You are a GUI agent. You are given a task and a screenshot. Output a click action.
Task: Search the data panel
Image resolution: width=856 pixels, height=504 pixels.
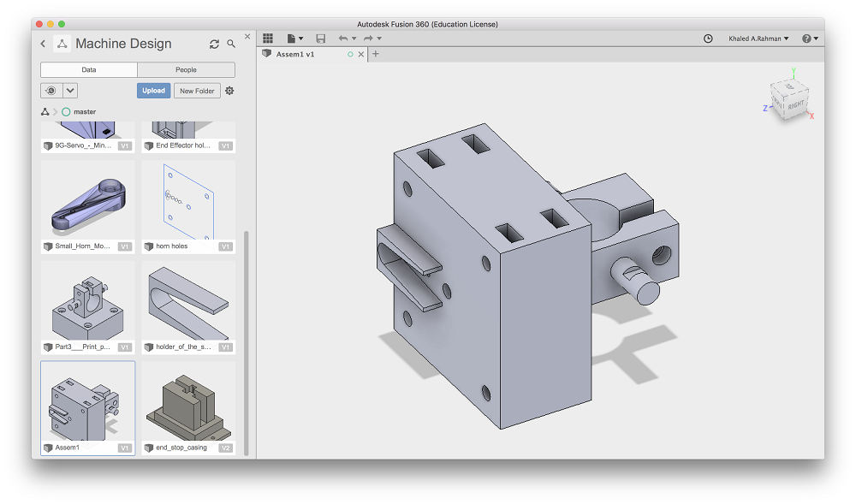point(231,44)
